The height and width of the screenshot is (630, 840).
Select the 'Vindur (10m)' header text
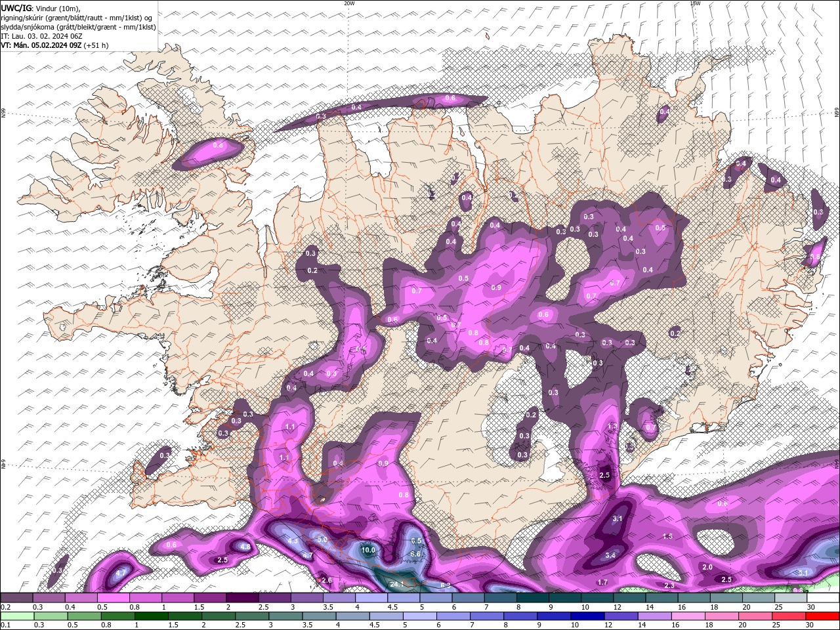tap(57, 9)
